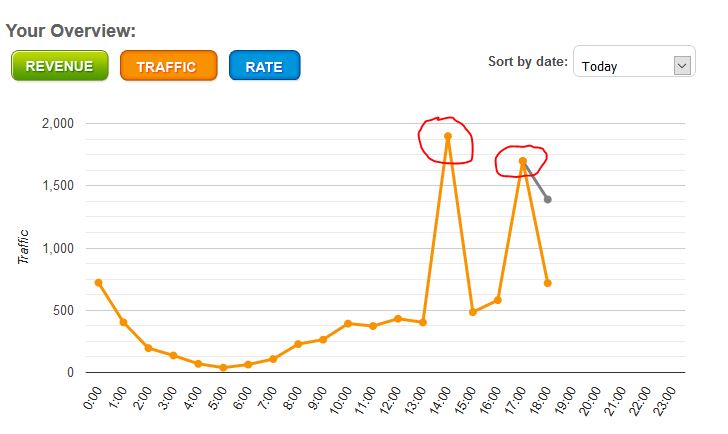The image size is (728, 434).
Task: Click the circled 14:00 peak data point
Action: coord(448,136)
